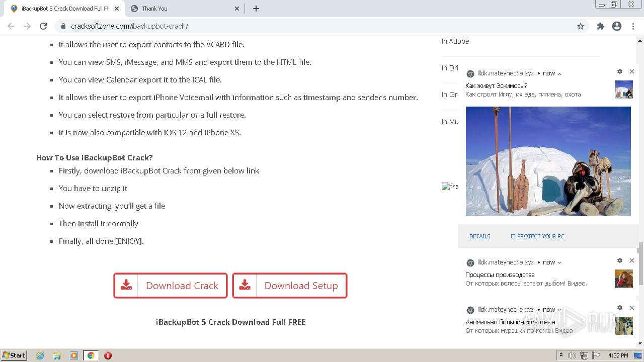The width and height of the screenshot is (644, 362).
Task: Dismiss the Аномально большие животные notification
Action: click(632, 308)
